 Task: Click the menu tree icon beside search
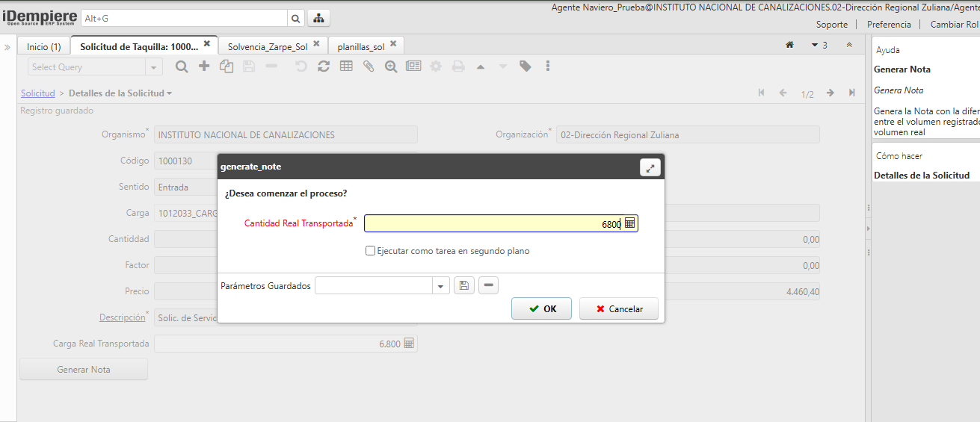318,18
